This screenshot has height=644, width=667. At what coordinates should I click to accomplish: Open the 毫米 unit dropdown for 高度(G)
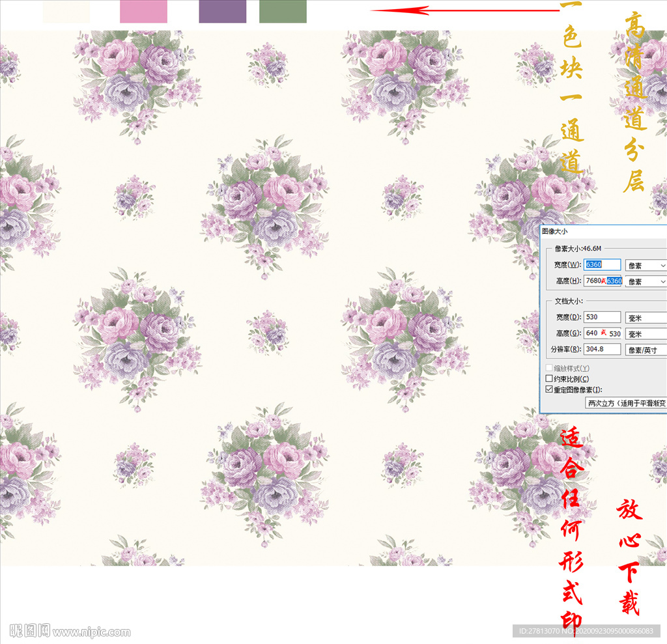click(x=646, y=334)
